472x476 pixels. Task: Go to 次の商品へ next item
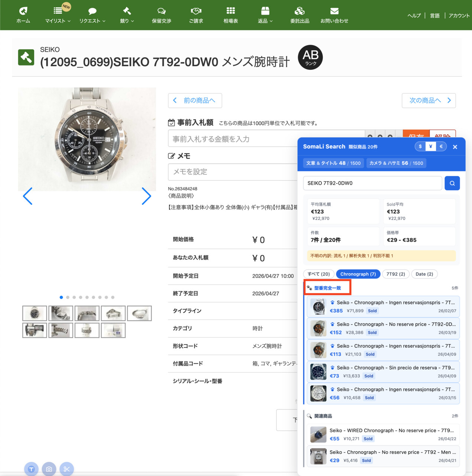pyautogui.click(x=429, y=100)
